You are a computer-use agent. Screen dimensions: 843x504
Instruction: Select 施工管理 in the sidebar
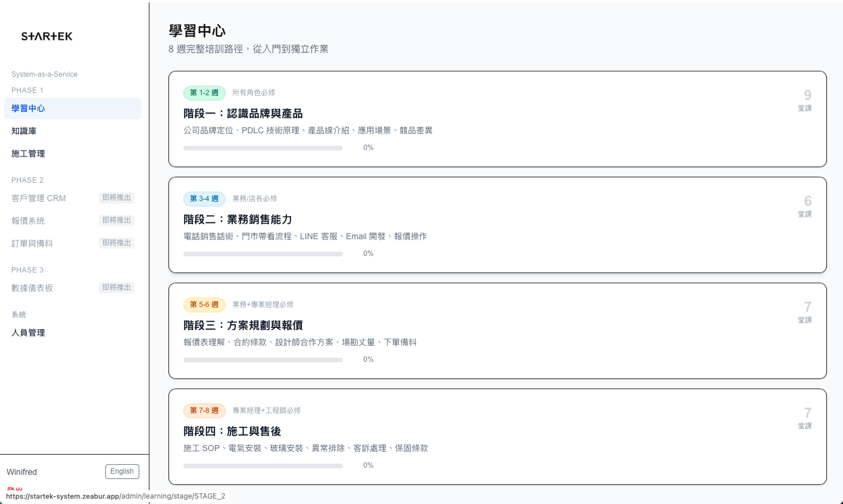(28, 154)
